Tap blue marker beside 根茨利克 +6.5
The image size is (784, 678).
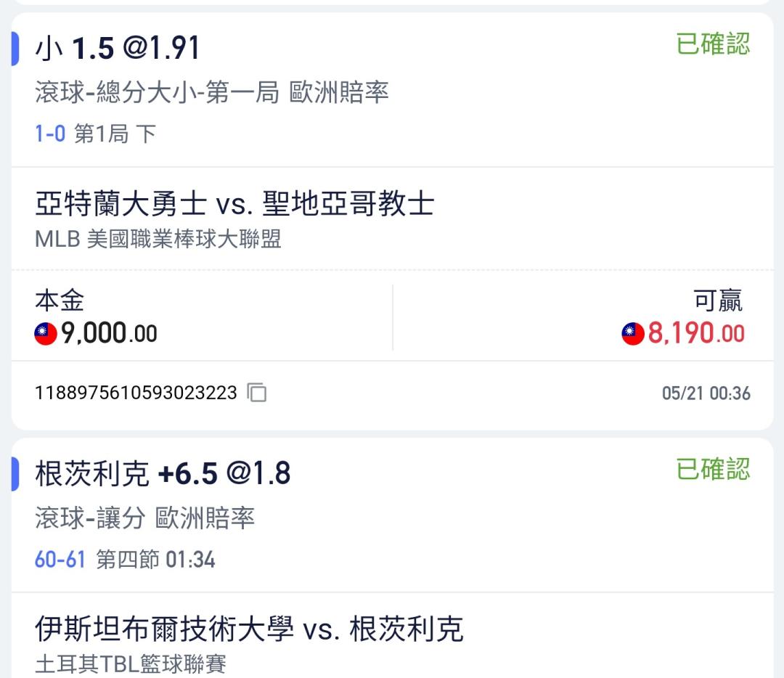pyautogui.click(x=15, y=474)
